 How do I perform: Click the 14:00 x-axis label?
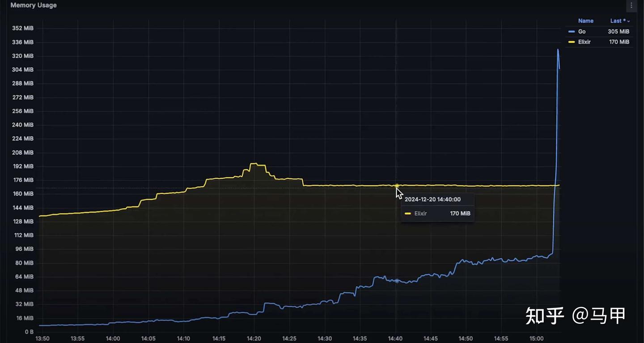(113, 339)
